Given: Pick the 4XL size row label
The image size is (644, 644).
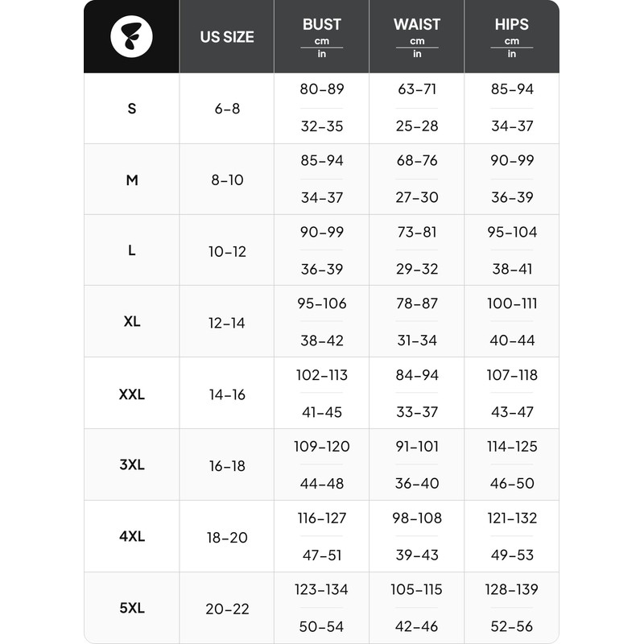Looking at the screenshot, I should tap(132, 537).
